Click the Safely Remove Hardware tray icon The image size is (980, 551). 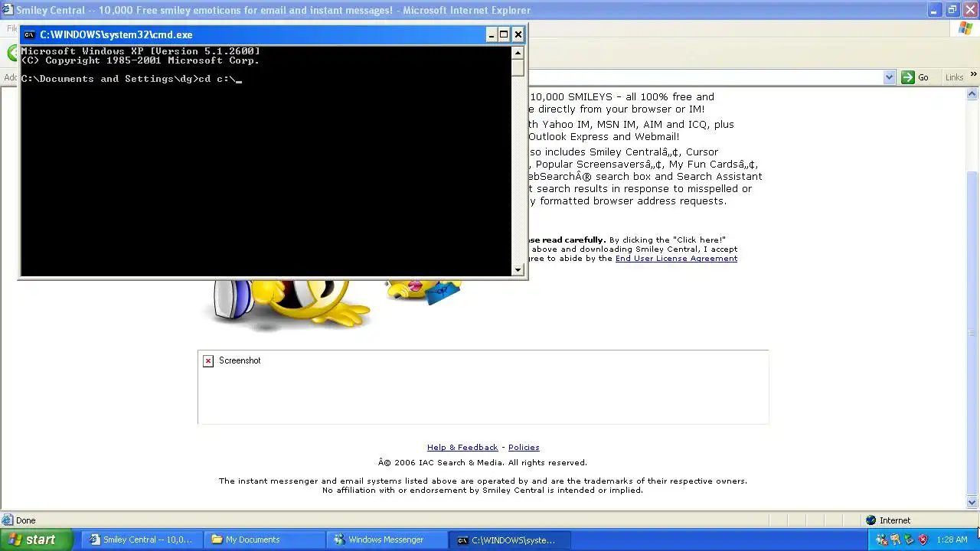coord(909,540)
